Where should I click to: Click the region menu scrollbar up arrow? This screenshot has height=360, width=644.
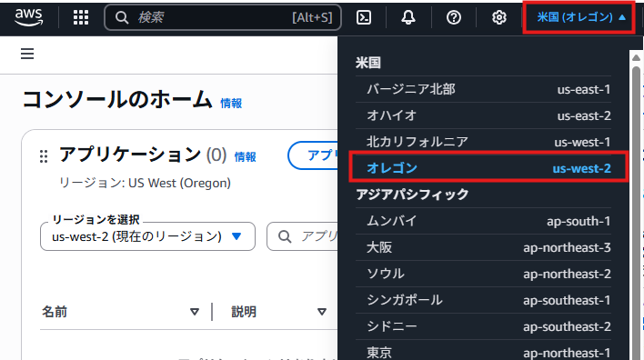point(636,57)
